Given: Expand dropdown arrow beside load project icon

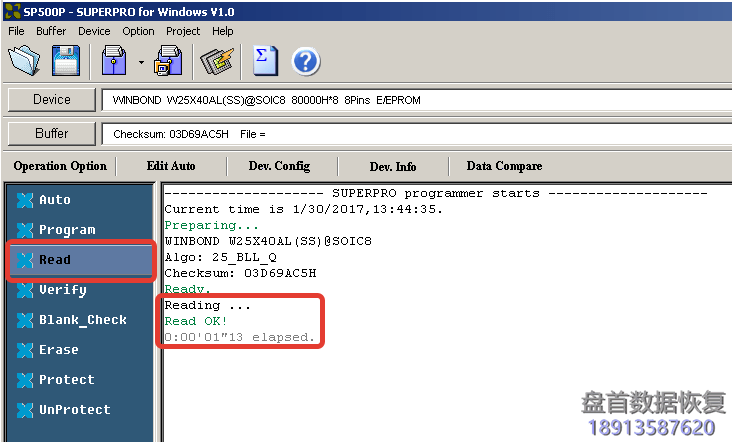Looking at the screenshot, I should 141,62.
